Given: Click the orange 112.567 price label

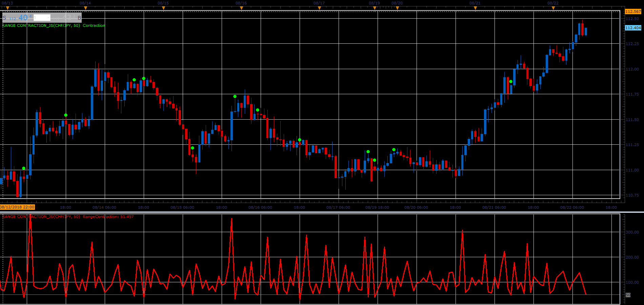Looking at the screenshot, I should pos(633,12).
